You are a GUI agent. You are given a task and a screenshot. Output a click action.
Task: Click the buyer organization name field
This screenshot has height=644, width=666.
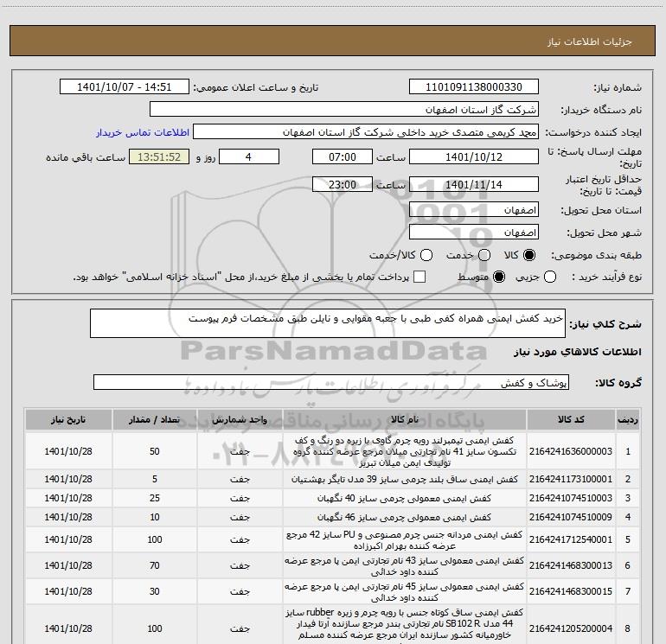tap(344, 110)
